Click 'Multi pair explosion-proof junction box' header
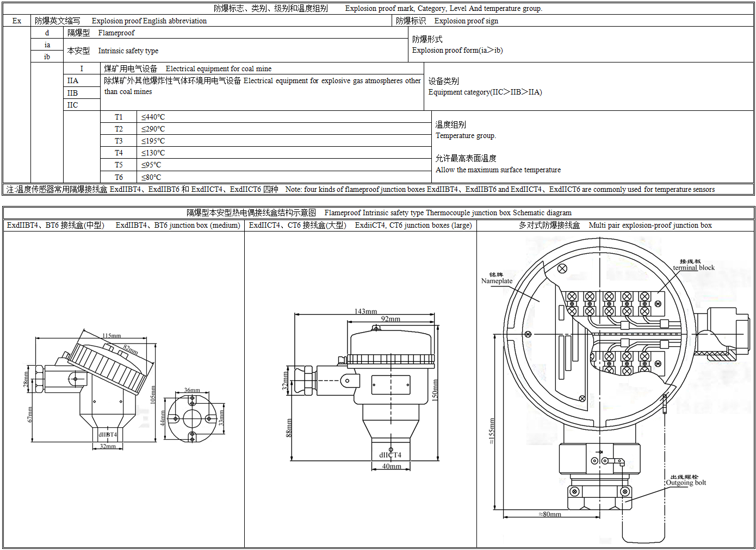The image size is (756, 550). [650, 225]
